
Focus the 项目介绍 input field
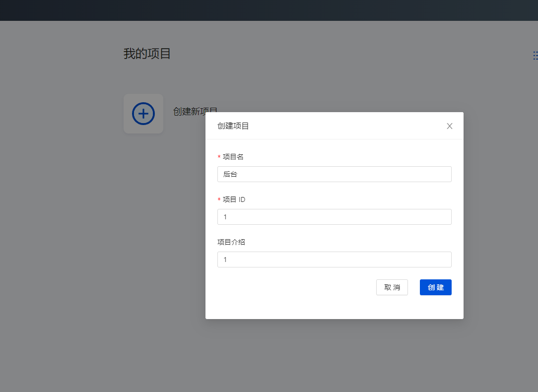pyautogui.click(x=334, y=260)
